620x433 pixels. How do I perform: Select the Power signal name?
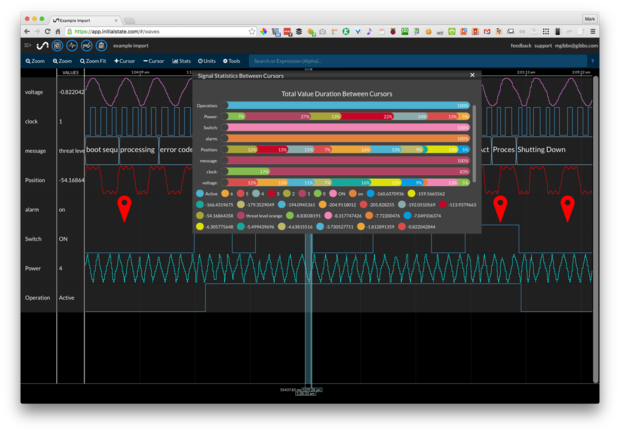pos(33,268)
